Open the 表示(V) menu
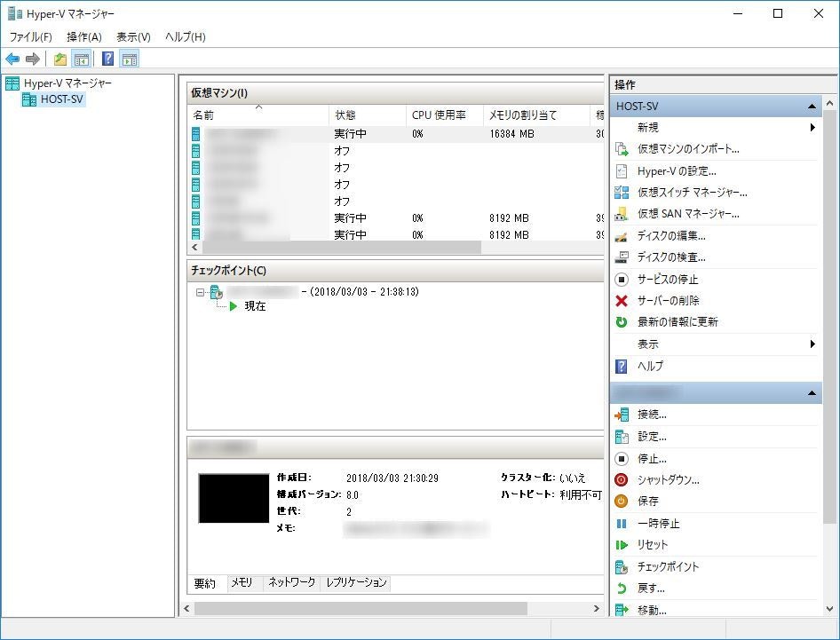This screenshot has height=640, width=840. [x=133, y=37]
